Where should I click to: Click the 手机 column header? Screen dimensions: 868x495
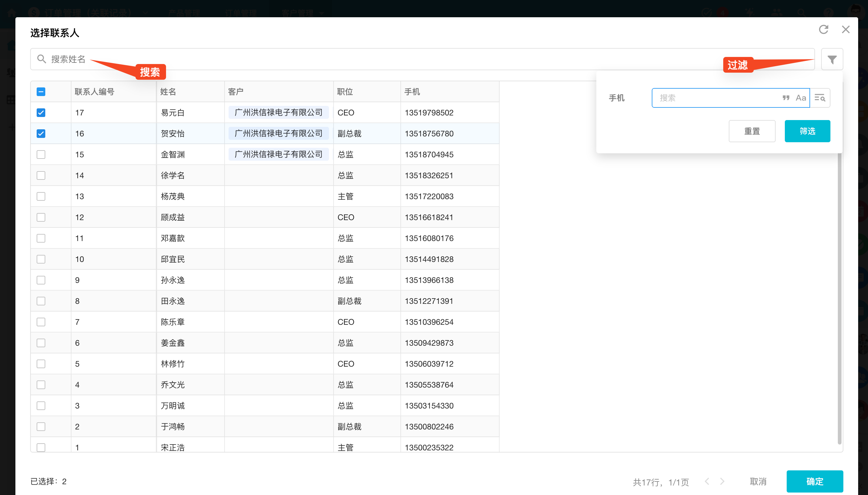(412, 92)
